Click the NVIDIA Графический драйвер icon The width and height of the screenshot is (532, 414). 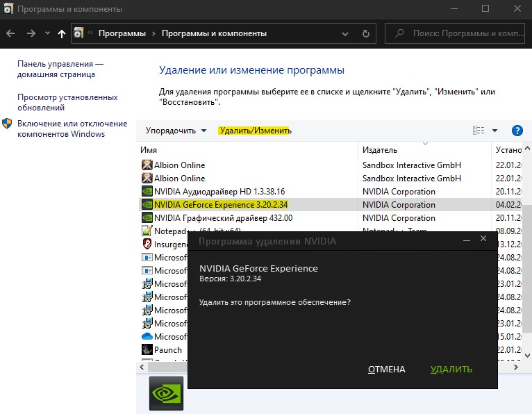pos(147,218)
